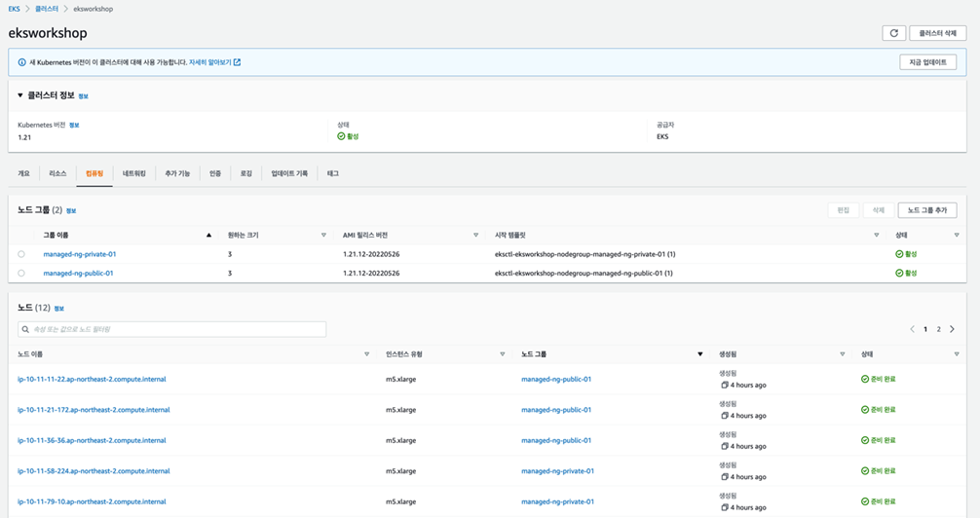The image size is (980, 518).
Task: Switch to the 인증 tab
Action: pos(215,173)
